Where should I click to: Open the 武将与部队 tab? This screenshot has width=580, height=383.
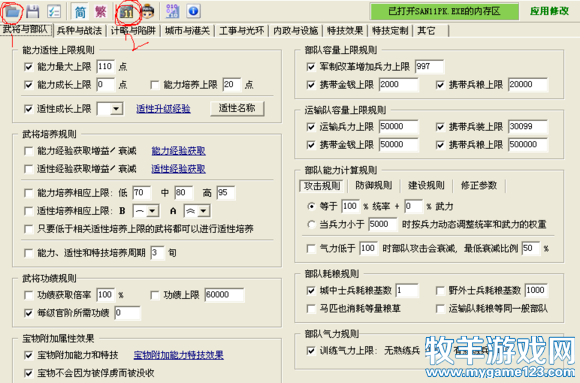25,30
